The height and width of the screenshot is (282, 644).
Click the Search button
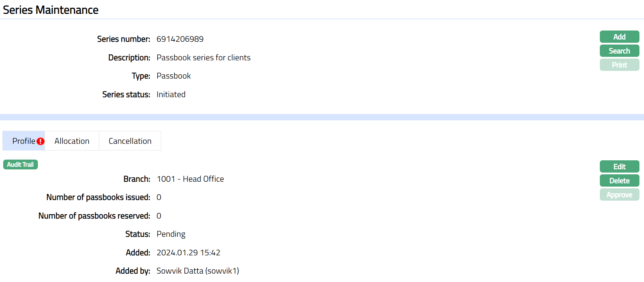[x=619, y=51]
